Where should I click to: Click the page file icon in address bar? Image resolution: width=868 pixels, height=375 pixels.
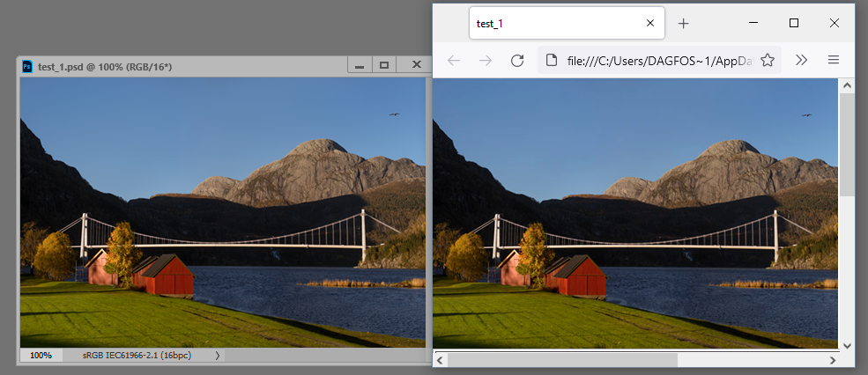point(552,60)
